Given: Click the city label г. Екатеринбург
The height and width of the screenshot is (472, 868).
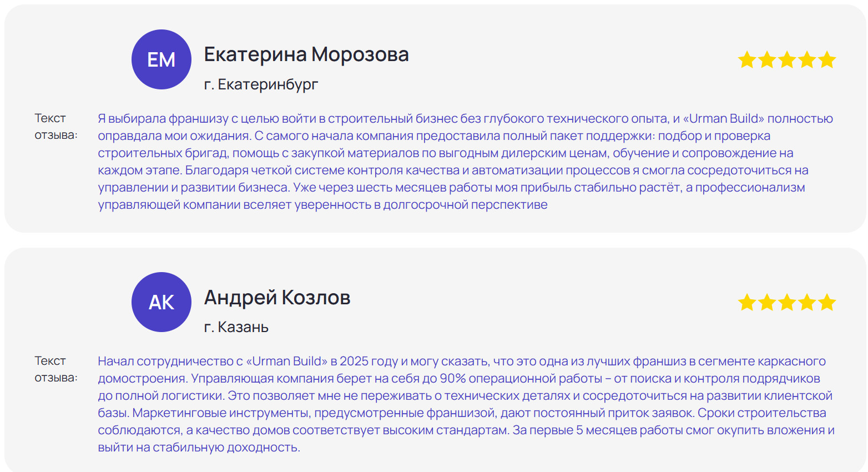Looking at the screenshot, I should [261, 84].
